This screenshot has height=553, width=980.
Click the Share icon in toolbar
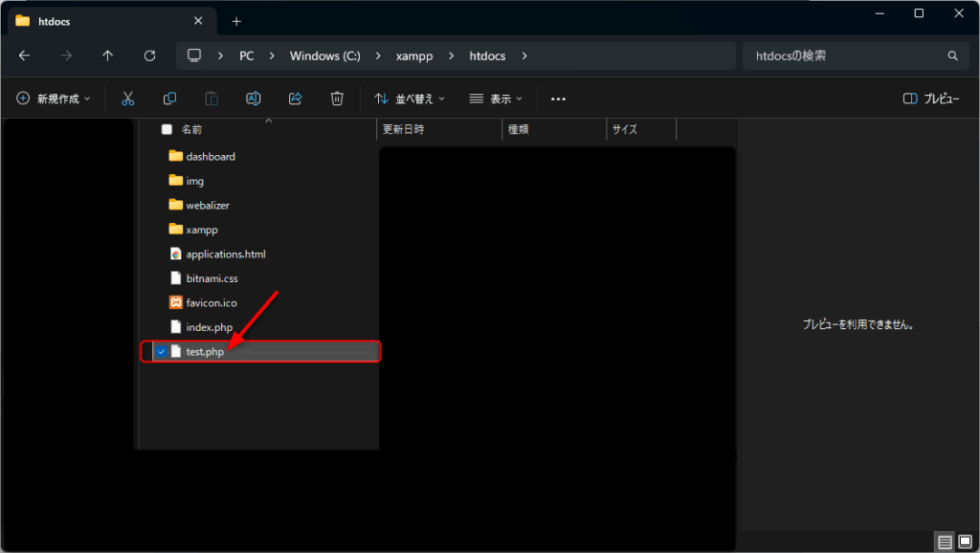(x=295, y=99)
